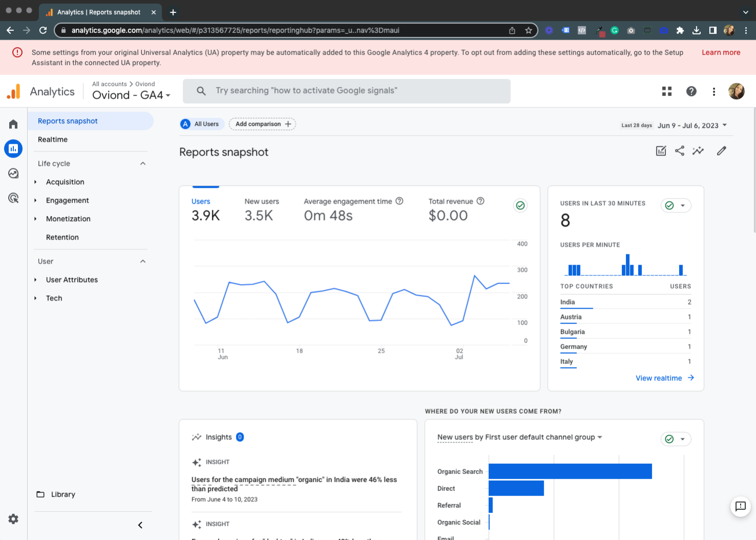Switch to the Realtime report
The width and height of the screenshot is (756, 540).
(53, 139)
